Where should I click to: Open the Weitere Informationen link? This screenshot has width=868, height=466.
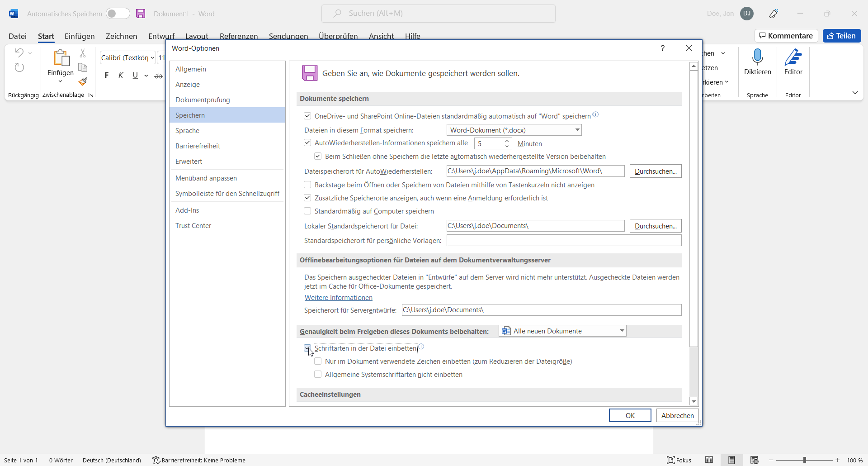[338, 298]
